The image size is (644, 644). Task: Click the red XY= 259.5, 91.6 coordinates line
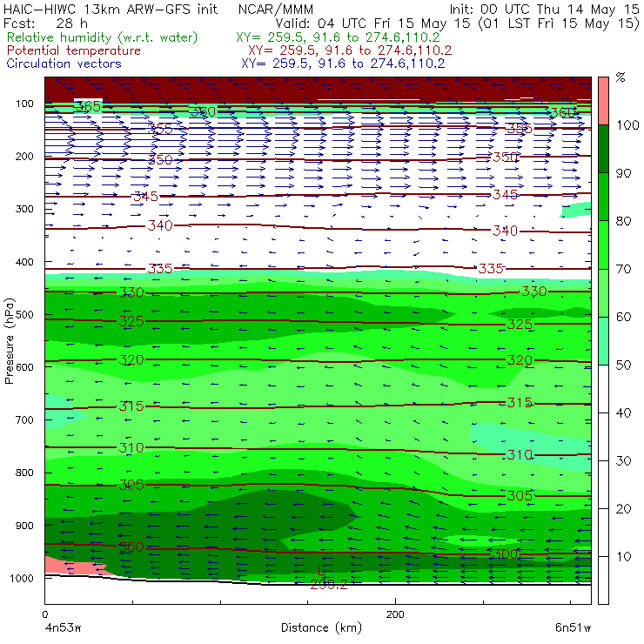point(350,50)
